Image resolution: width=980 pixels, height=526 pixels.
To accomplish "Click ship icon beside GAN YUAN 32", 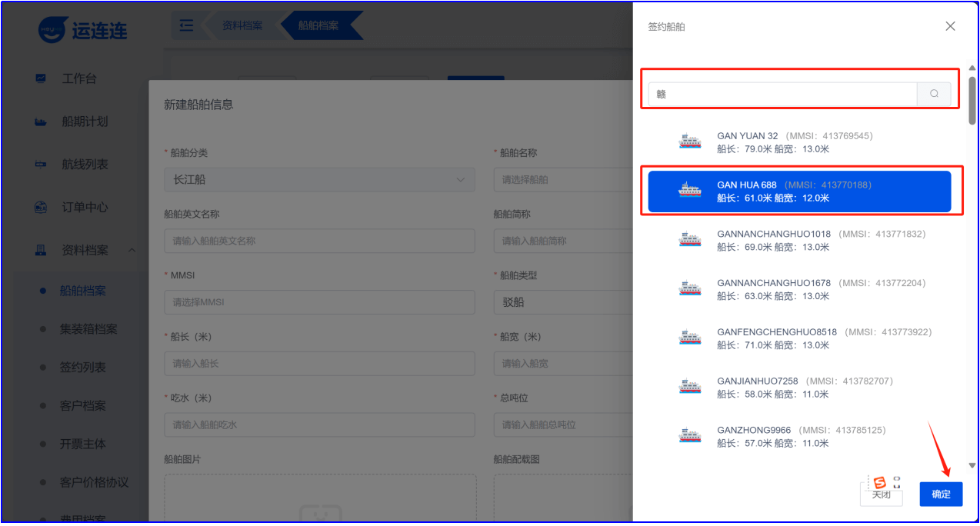I will [x=690, y=141].
